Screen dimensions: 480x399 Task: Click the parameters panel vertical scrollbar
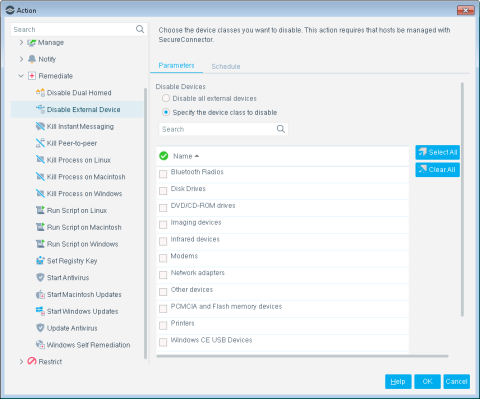(x=462, y=199)
